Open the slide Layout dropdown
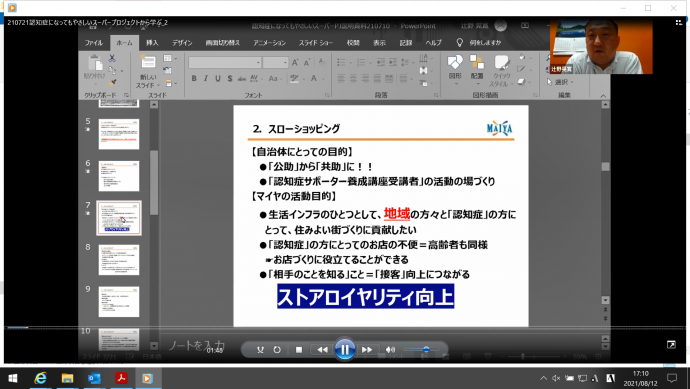 coord(169,58)
